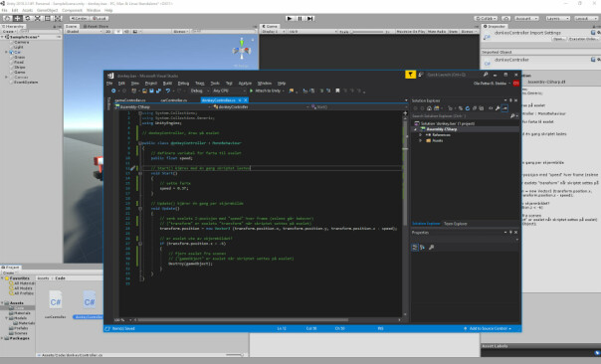The image size is (601, 364).
Task: Select EventSystem in the Hierarchy
Action: (26, 82)
